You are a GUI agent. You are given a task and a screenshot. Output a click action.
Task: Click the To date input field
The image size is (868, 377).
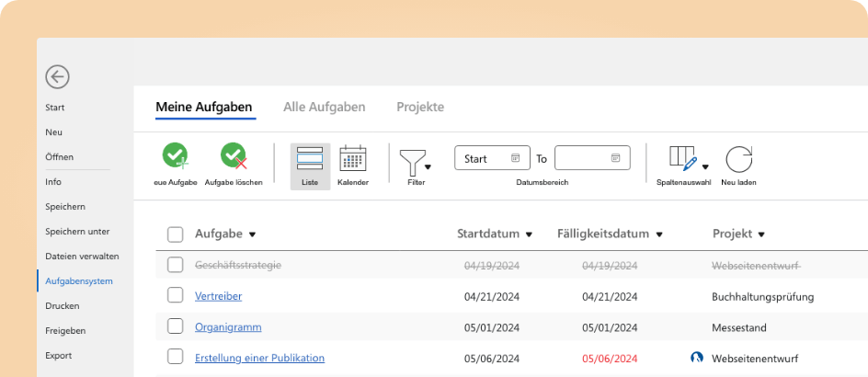[592, 158]
